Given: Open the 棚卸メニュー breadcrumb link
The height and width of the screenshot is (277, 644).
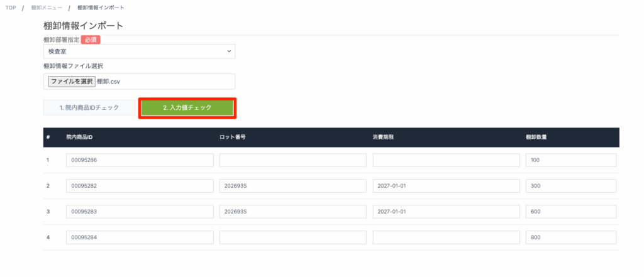Looking at the screenshot, I should 47,8.
